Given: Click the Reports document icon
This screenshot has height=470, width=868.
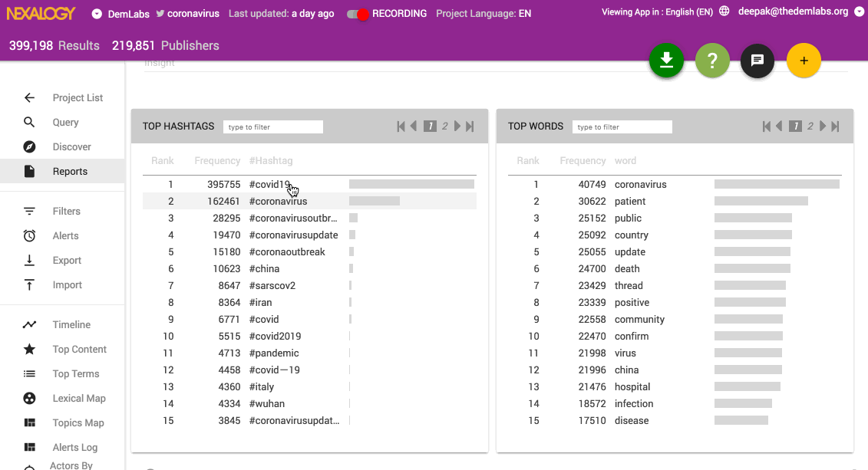Looking at the screenshot, I should click(29, 172).
